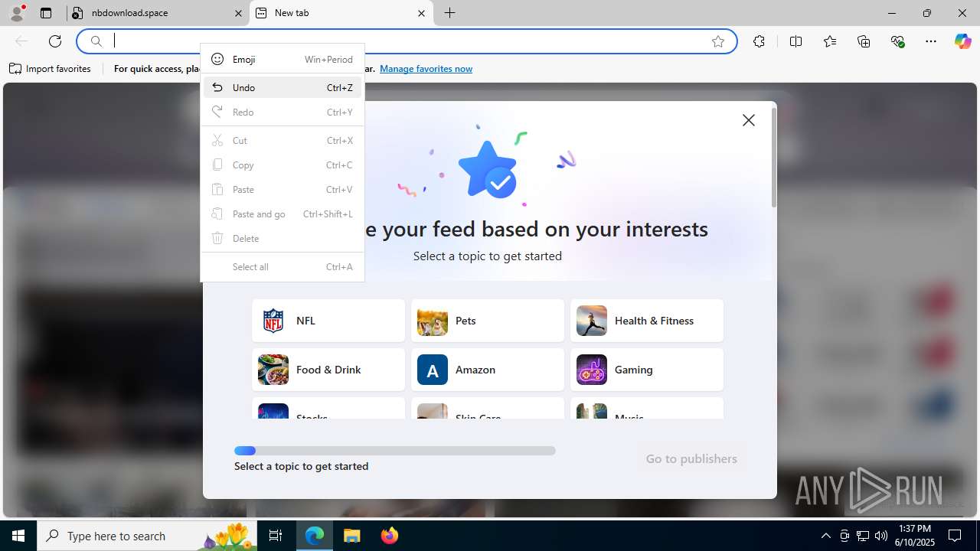Select Undo in the context menu

283,87
